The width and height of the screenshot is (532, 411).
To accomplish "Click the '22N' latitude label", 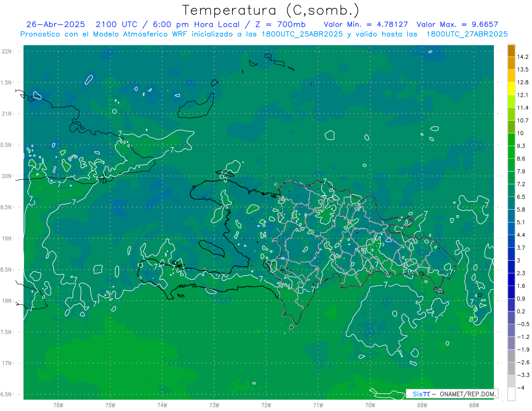I will tap(8, 51).
